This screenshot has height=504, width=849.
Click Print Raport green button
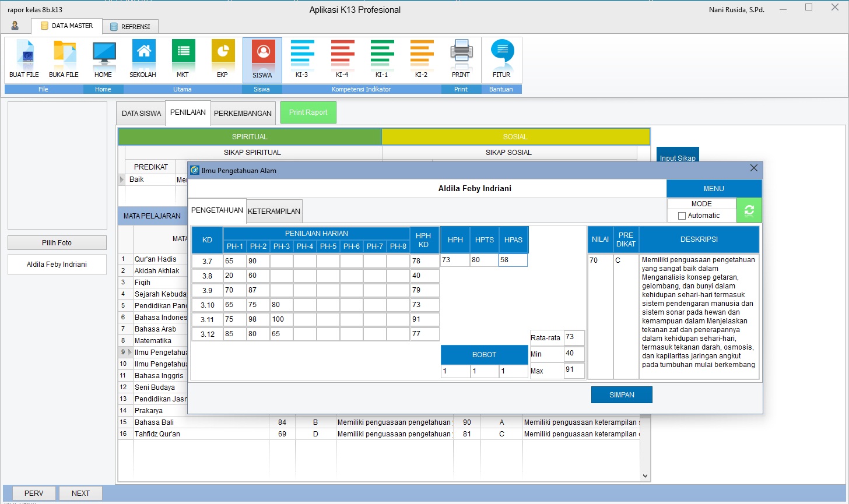tap(308, 112)
